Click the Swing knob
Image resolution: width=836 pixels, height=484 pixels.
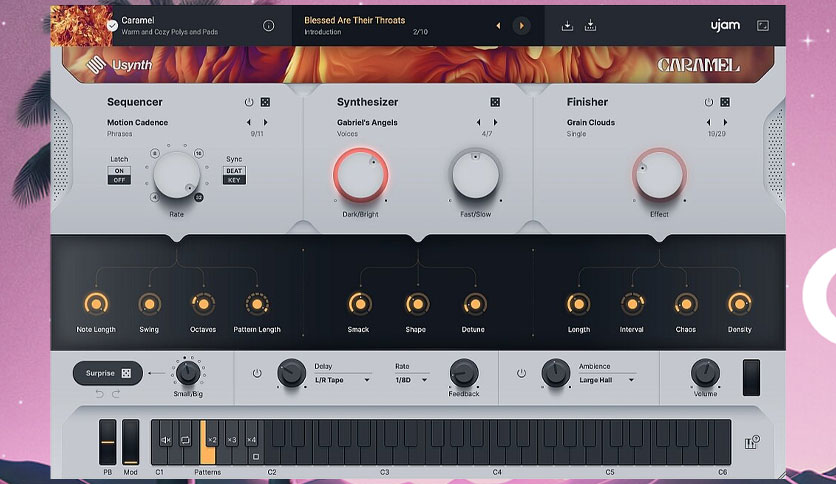[149, 304]
